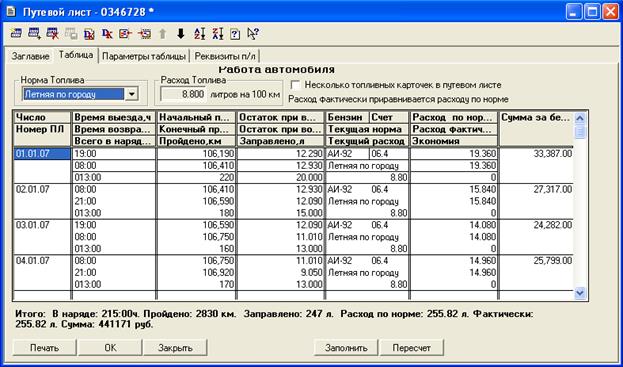Viewport: 623px width, 367px height.
Task: Click the 19.360 norm consumption cell in first row
Action: (454, 154)
